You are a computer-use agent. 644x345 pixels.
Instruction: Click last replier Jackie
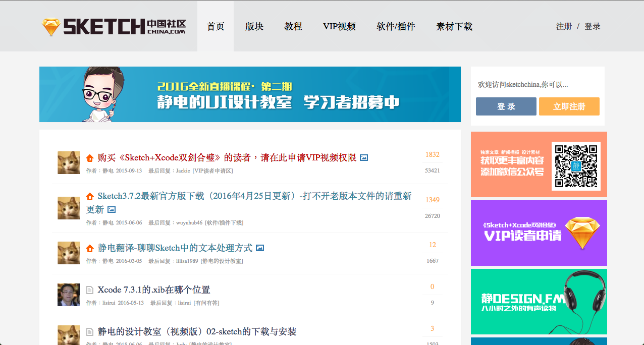coord(183,170)
